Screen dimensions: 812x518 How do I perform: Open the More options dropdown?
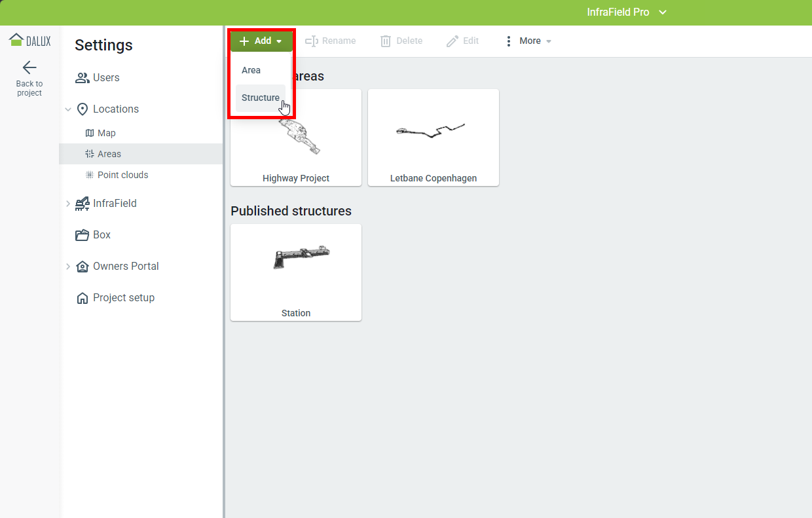pyautogui.click(x=528, y=41)
